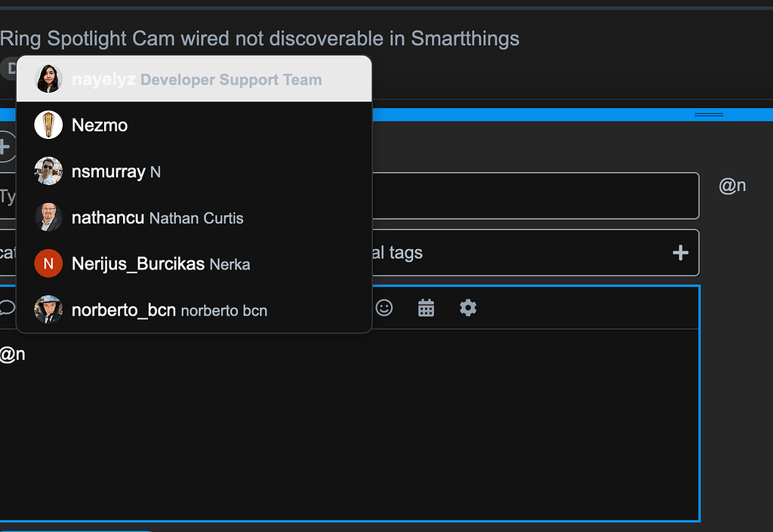Click the orange N avatar for Nerijus_Burcikas
The width and height of the screenshot is (773, 532).
pyautogui.click(x=48, y=263)
